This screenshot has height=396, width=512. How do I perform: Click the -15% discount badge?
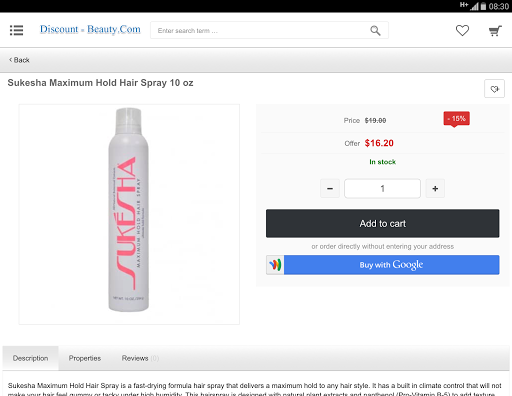pyautogui.click(x=456, y=119)
